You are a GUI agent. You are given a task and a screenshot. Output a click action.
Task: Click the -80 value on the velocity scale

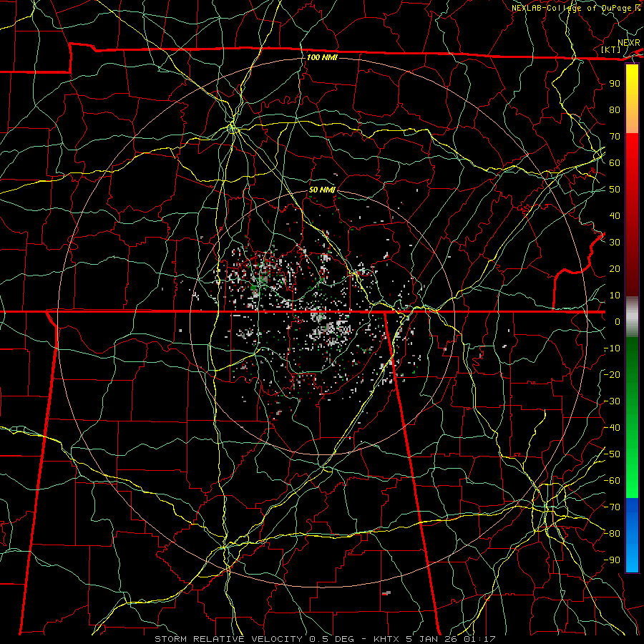pyautogui.click(x=612, y=534)
